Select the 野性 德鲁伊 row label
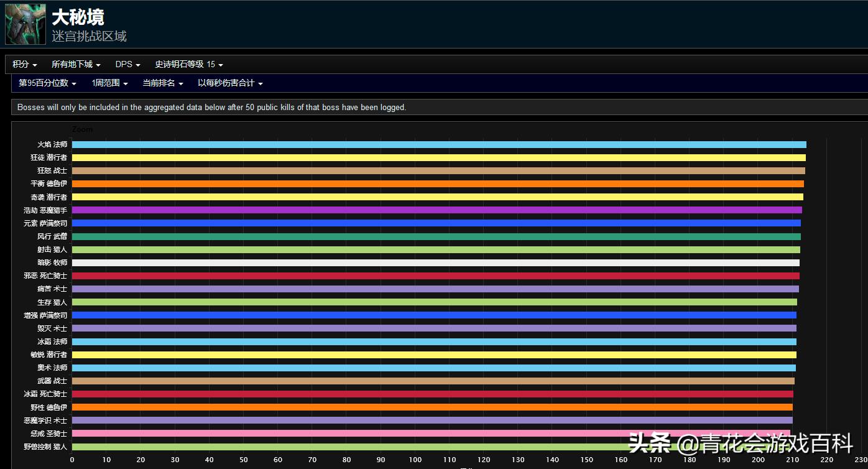This screenshot has height=469, width=868. pos(48,407)
